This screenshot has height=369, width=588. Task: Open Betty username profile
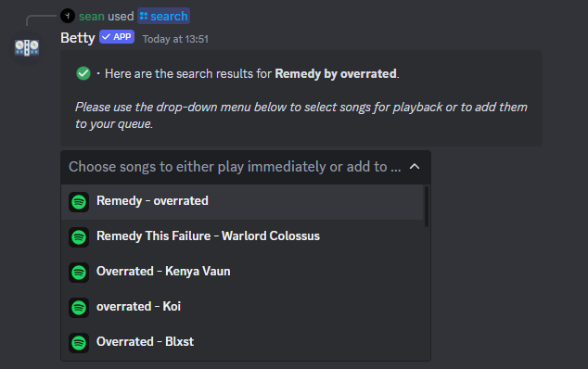(x=78, y=38)
